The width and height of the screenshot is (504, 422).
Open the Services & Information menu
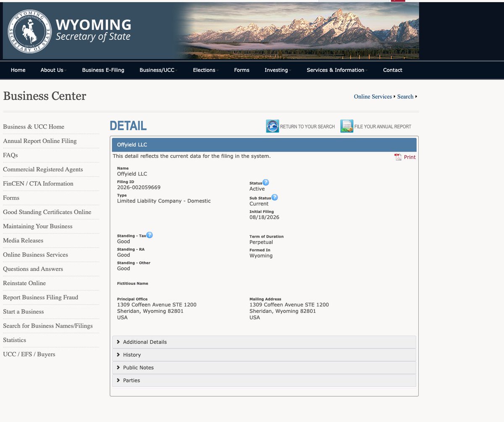(337, 70)
